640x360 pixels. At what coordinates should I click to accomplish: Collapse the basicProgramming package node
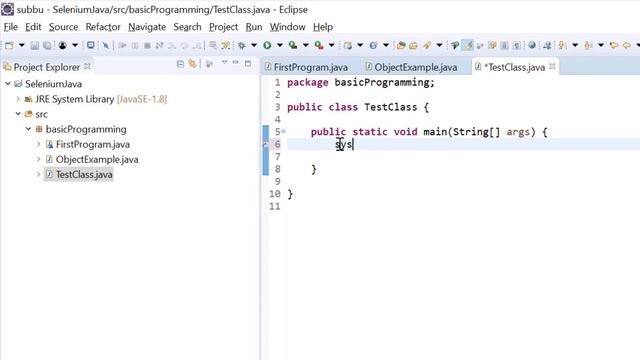coord(28,129)
